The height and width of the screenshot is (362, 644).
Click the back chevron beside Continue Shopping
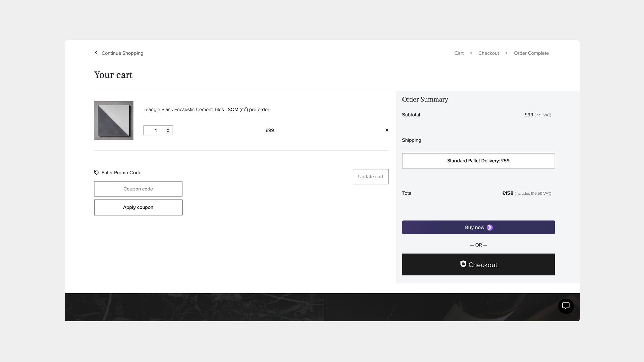pyautogui.click(x=96, y=53)
